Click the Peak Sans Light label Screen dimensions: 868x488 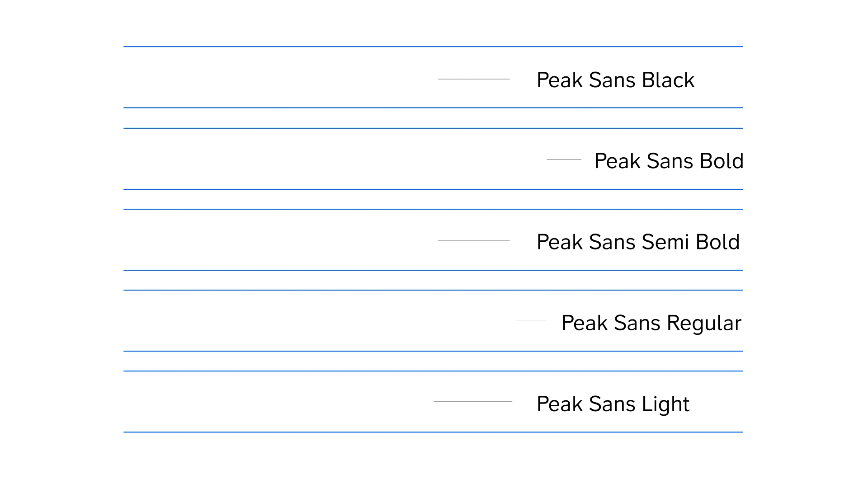(x=613, y=404)
